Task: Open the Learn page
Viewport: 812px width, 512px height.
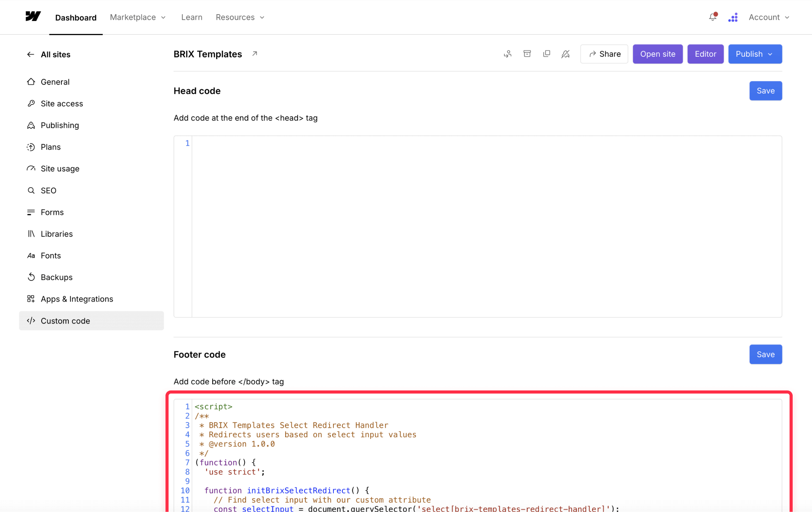Action: [192, 17]
